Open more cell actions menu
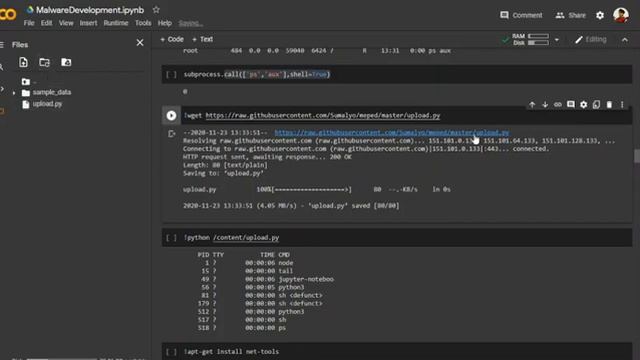The height and width of the screenshot is (360, 640). click(622, 105)
